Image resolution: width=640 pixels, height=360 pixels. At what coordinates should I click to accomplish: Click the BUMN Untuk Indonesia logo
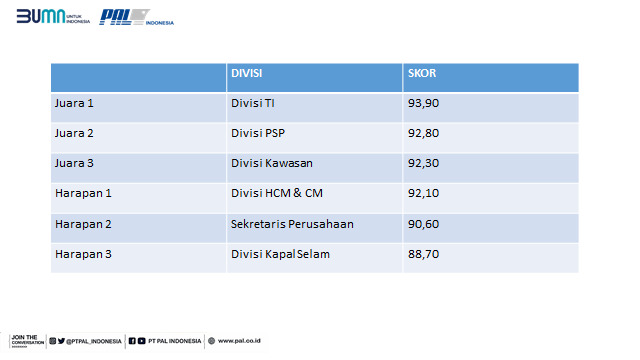coord(53,16)
